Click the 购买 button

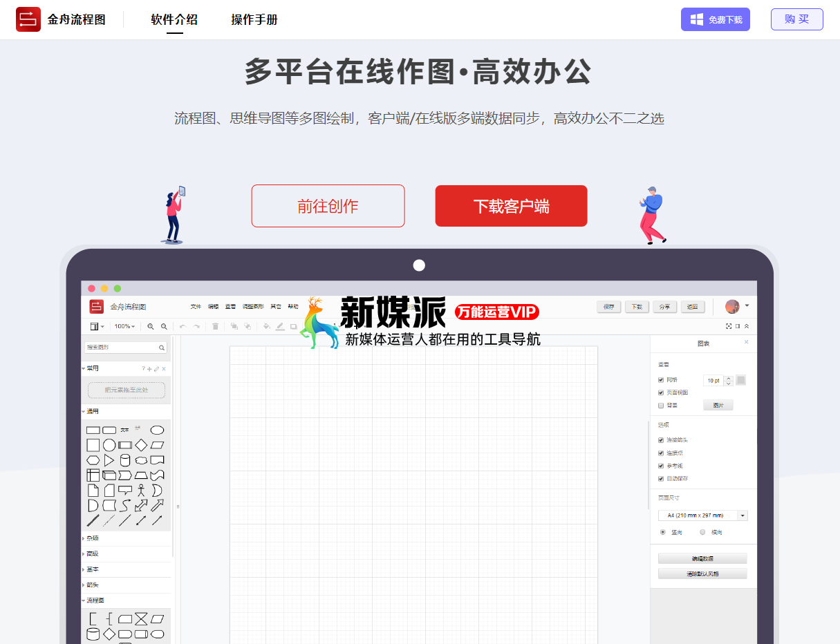(797, 19)
